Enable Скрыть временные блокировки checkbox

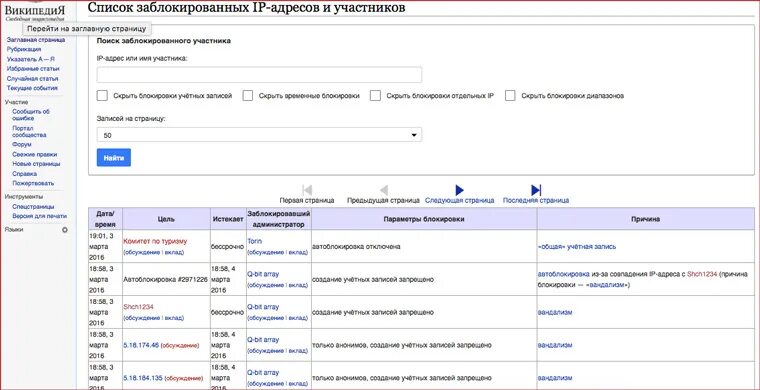pos(248,95)
